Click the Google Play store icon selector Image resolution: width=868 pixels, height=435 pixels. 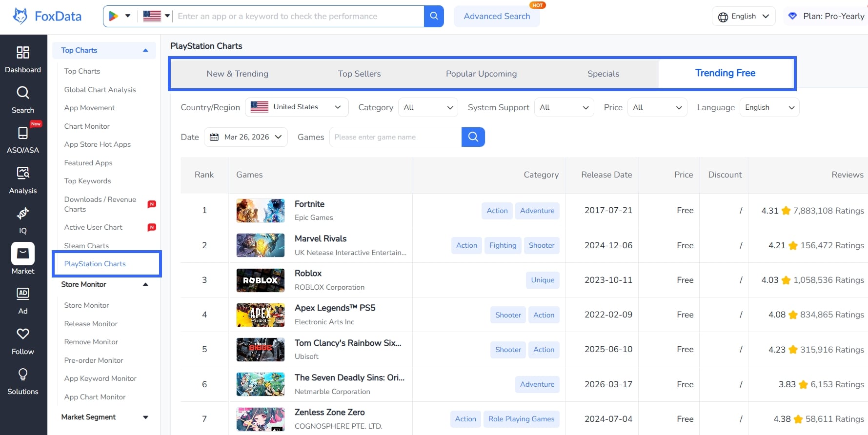point(120,16)
